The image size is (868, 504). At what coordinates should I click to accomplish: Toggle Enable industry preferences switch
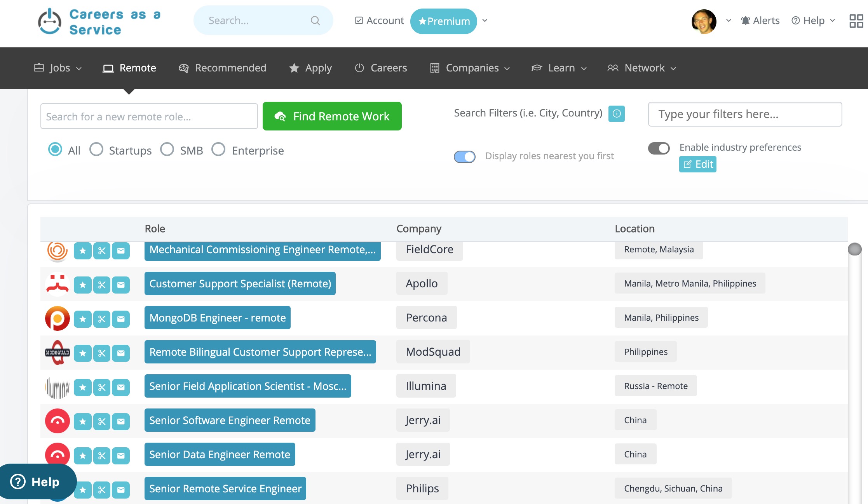click(659, 148)
